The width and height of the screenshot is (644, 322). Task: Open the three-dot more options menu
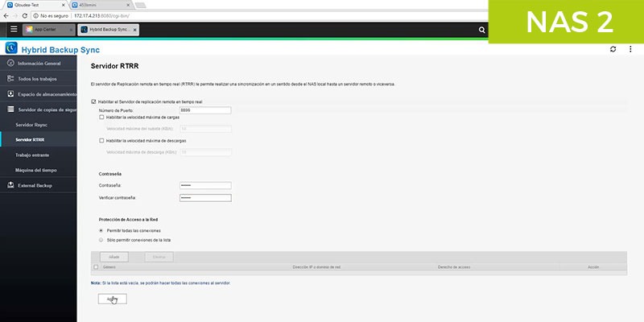(630, 49)
